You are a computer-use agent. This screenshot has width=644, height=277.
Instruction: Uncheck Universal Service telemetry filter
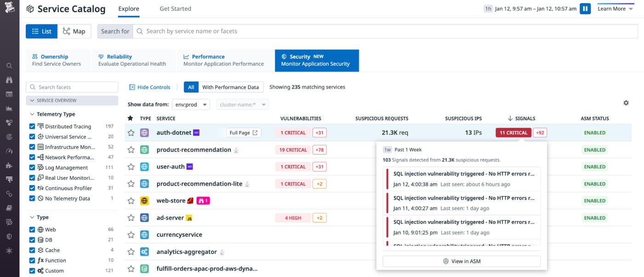tap(32, 137)
